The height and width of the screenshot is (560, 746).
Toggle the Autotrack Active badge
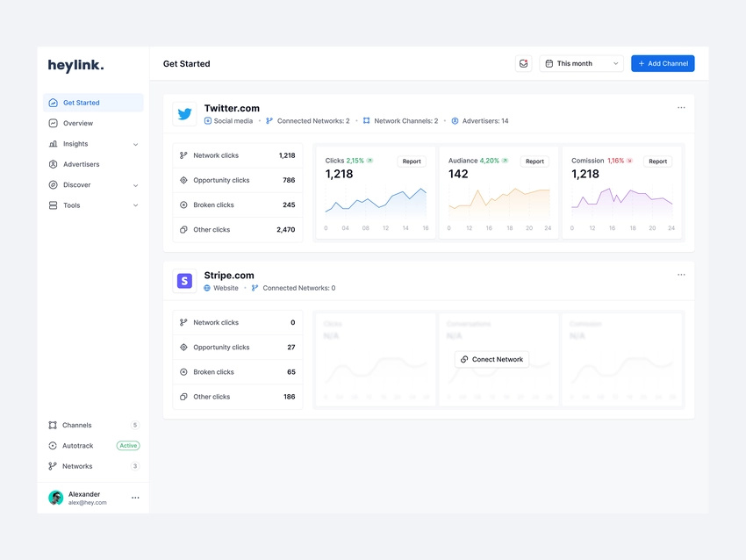[x=127, y=445]
